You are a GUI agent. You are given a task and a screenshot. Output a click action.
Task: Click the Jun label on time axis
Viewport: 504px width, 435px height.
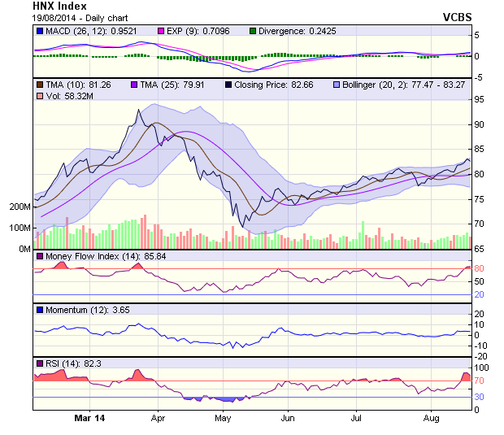287,418
